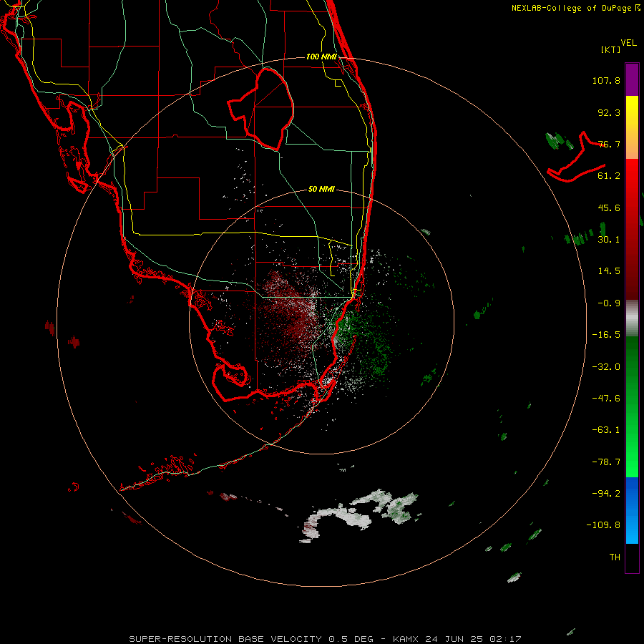Click the -47.6 legend value
Viewport: 644px width, 644px height.
tap(606, 399)
